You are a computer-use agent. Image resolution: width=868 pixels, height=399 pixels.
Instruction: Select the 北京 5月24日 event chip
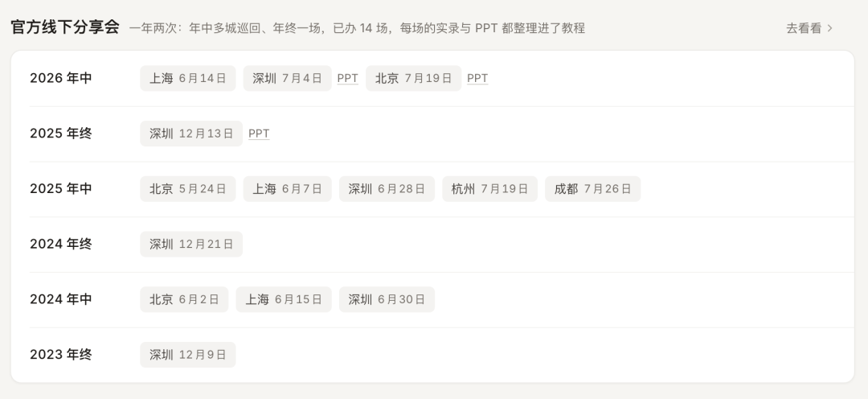pyautogui.click(x=187, y=189)
